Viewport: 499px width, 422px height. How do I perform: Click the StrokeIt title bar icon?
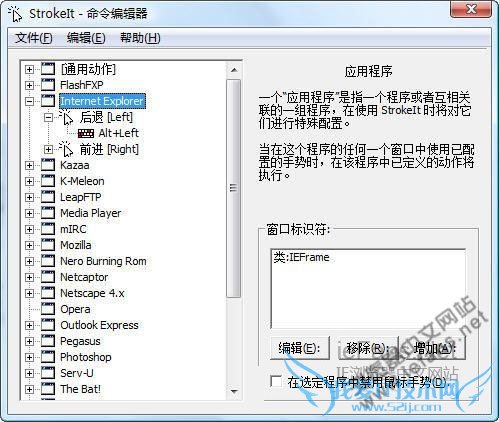[15, 14]
